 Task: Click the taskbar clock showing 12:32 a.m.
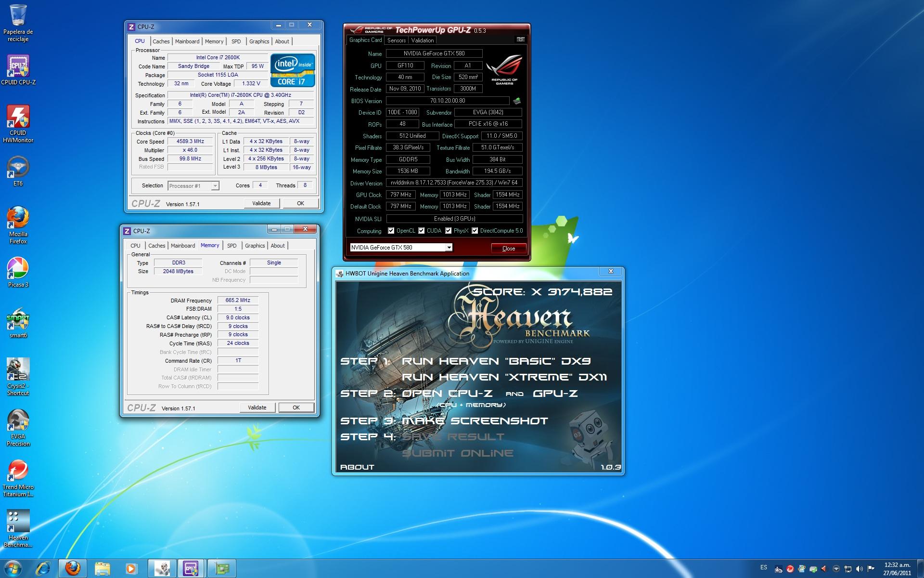pyautogui.click(x=897, y=569)
